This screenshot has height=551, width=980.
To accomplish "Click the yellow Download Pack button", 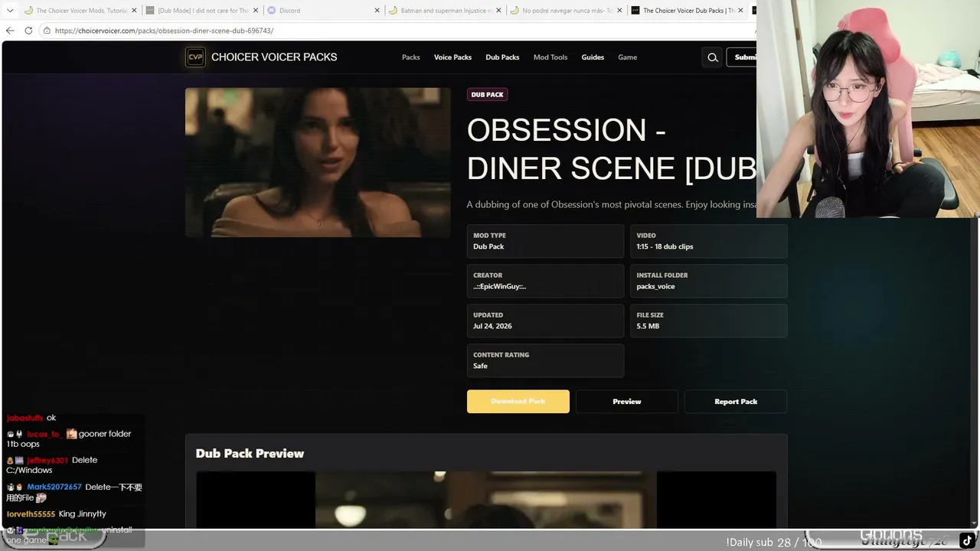I will pos(518,402).
